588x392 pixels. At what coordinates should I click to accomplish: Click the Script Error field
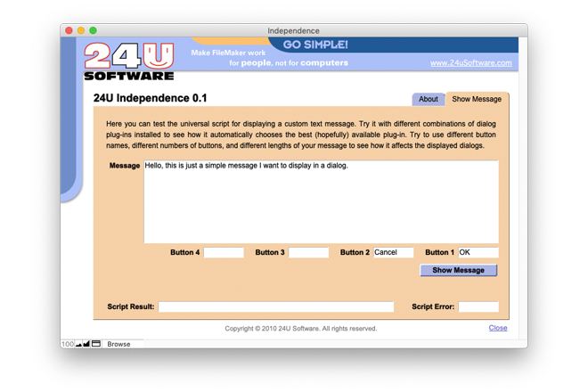pos(478,306)
